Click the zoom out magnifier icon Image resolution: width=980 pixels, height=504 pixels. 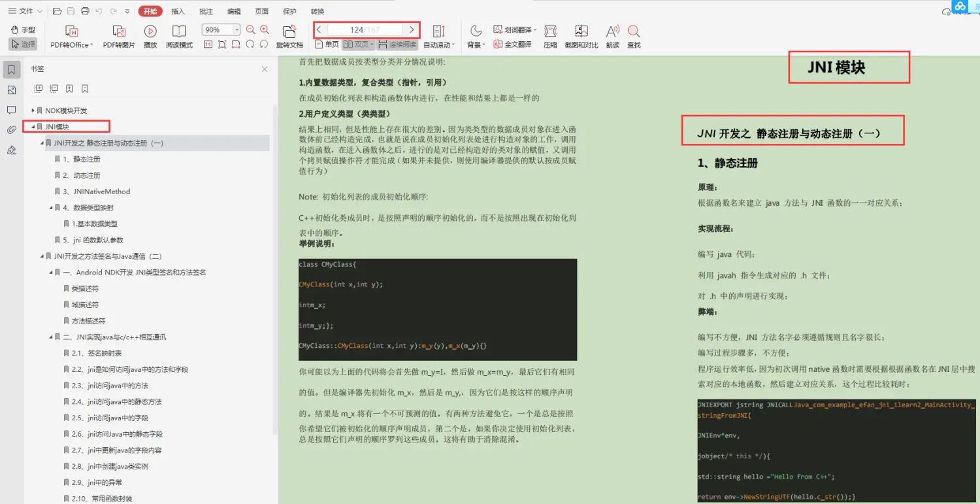coord(250,29)
